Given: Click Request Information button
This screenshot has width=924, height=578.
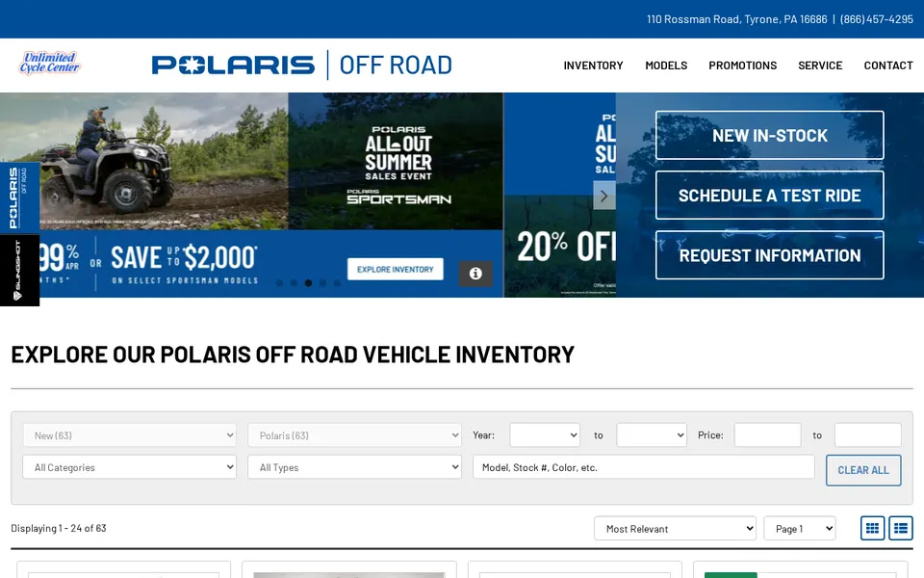Looking at the screenshot, I should 770,254.
